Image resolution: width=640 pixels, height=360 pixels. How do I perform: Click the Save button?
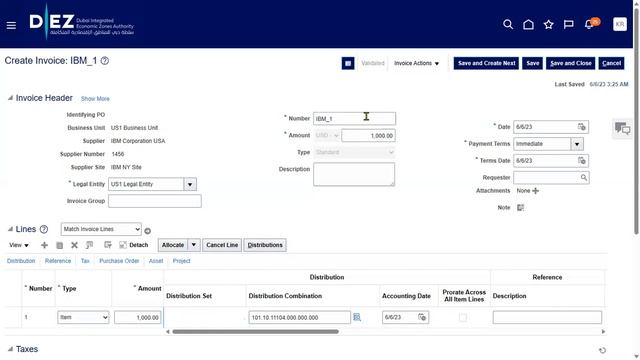(533, 63)
